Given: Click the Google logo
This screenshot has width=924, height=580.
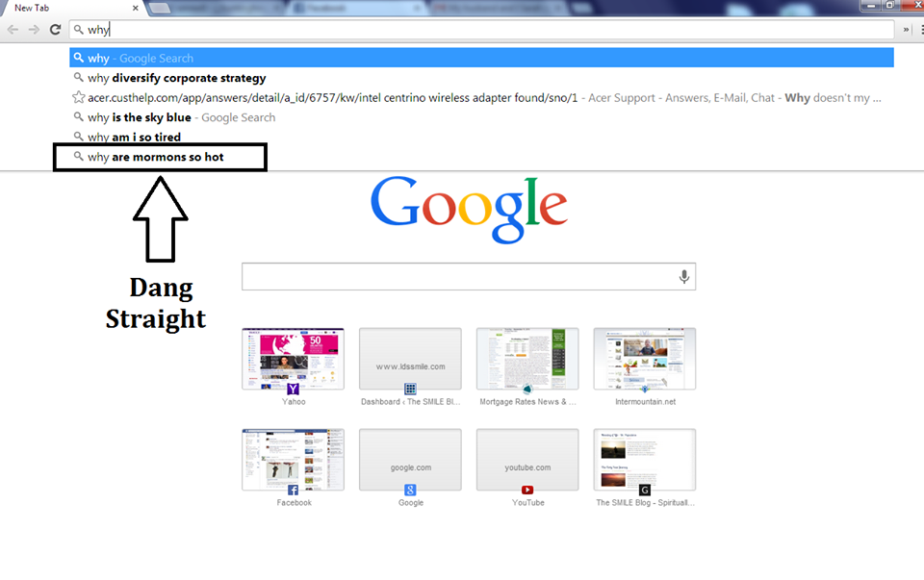Looking at the screenshot, I should pos(469,209).
